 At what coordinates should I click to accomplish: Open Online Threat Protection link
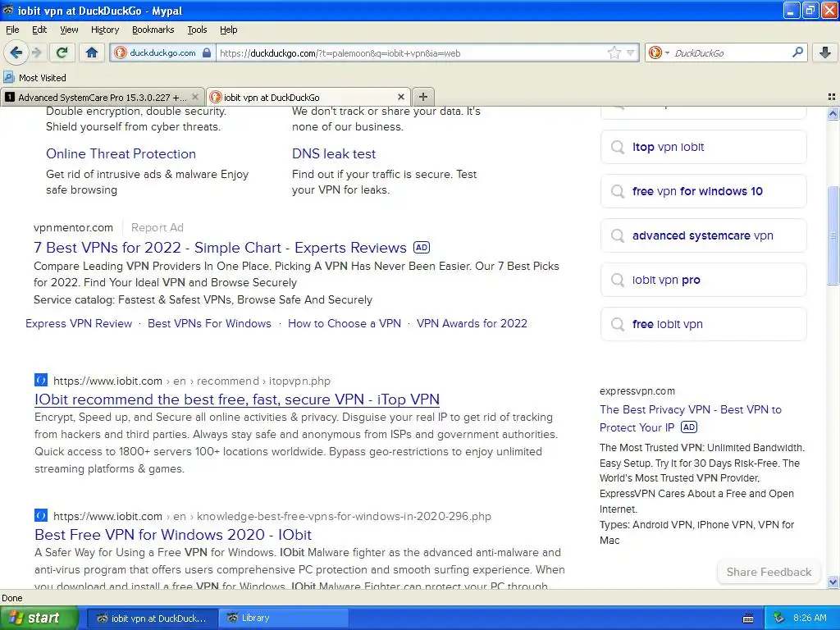pyautogui.click(x=121, y=153)
